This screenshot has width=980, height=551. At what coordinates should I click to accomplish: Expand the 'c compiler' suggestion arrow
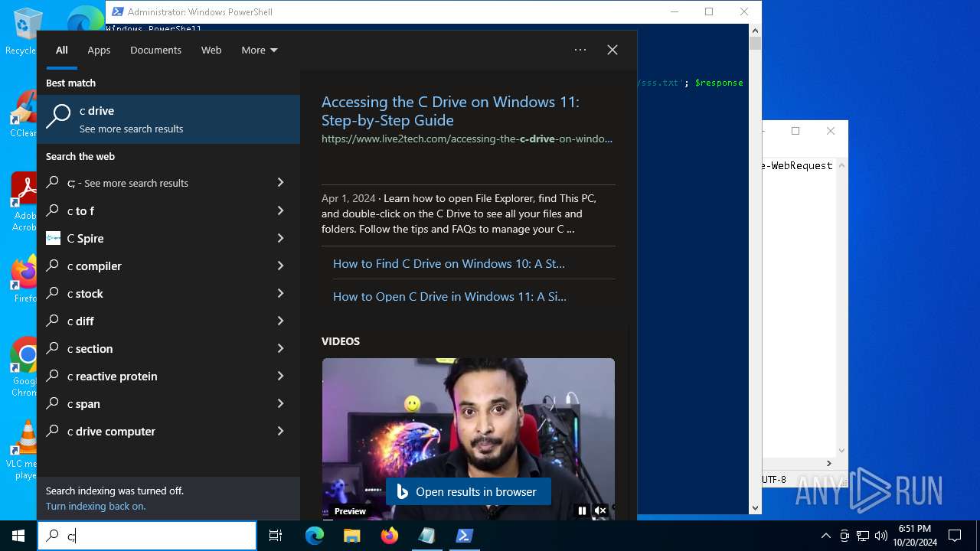coord(280,266)
